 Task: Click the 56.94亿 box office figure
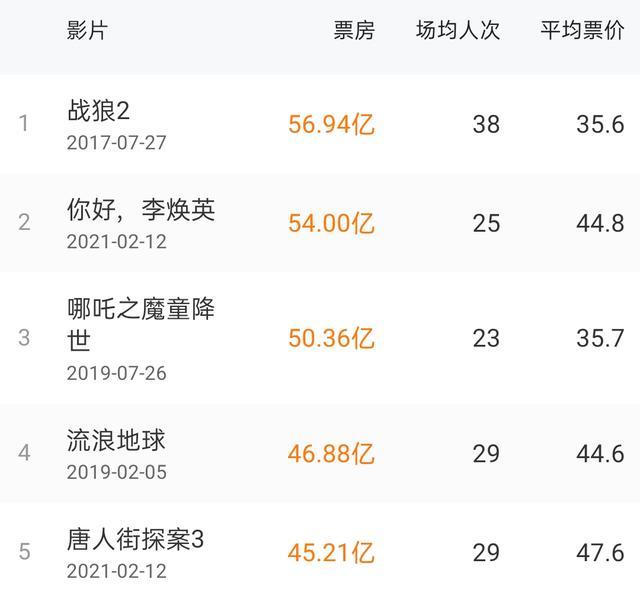[331, 125]
